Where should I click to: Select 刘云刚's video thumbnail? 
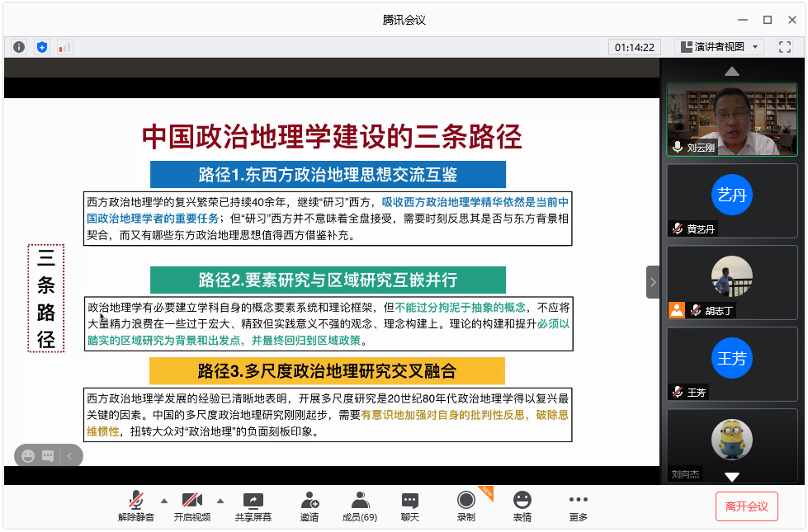point(732,119)
